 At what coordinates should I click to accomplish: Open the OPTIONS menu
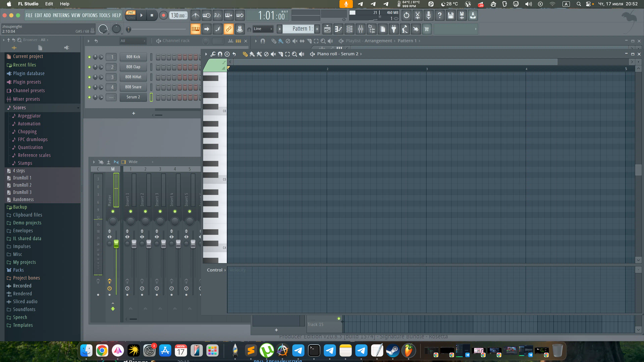click(x=90, y=15)
